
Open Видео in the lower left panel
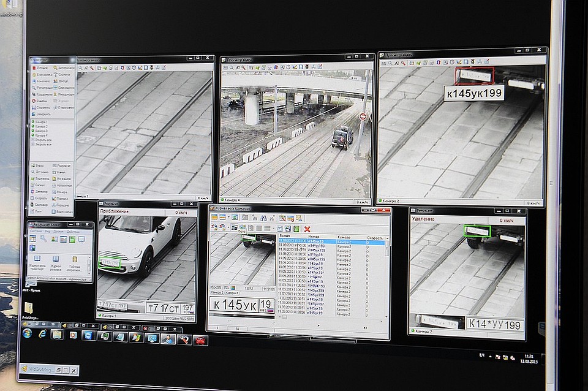38,165
